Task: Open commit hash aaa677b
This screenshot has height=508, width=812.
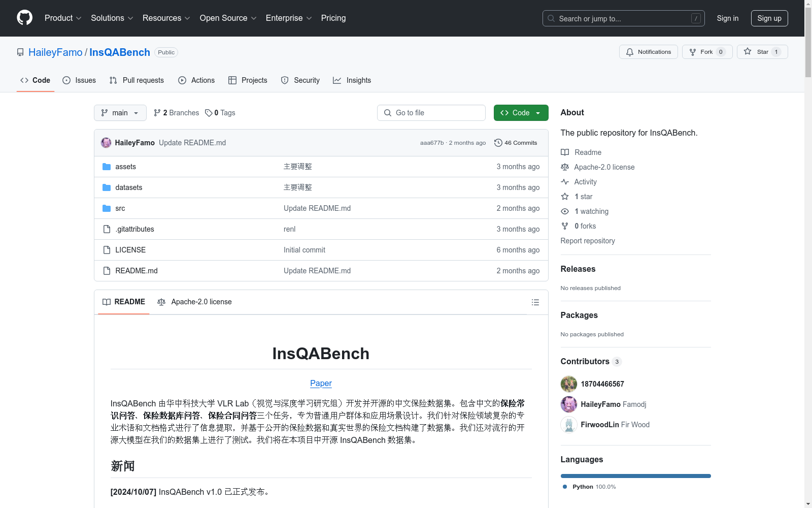Action: click(432, 143)
